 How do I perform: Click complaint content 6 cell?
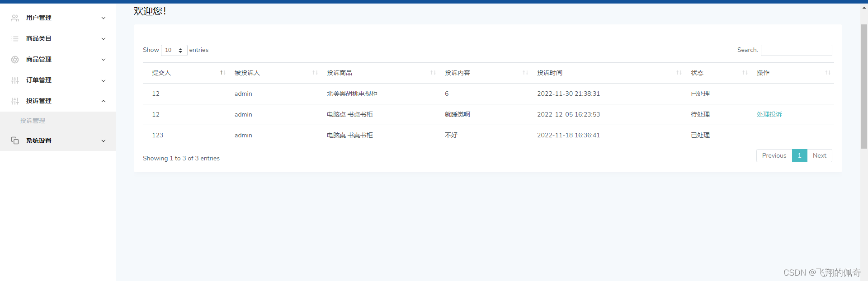tap(446, 94)
